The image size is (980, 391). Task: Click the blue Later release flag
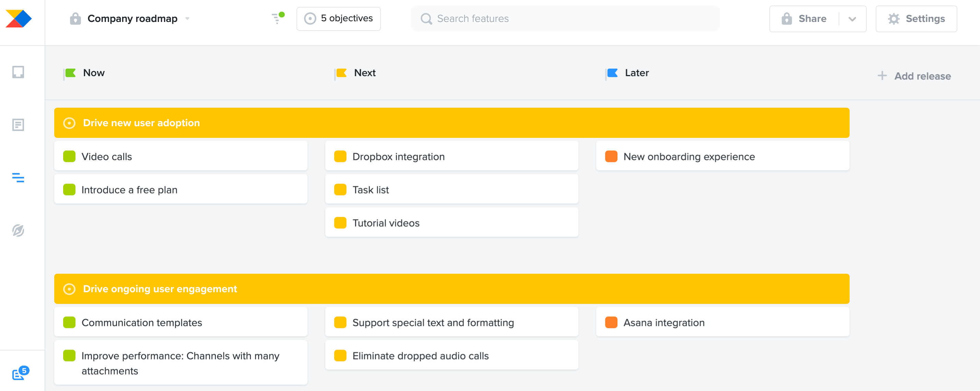point(612,73)
